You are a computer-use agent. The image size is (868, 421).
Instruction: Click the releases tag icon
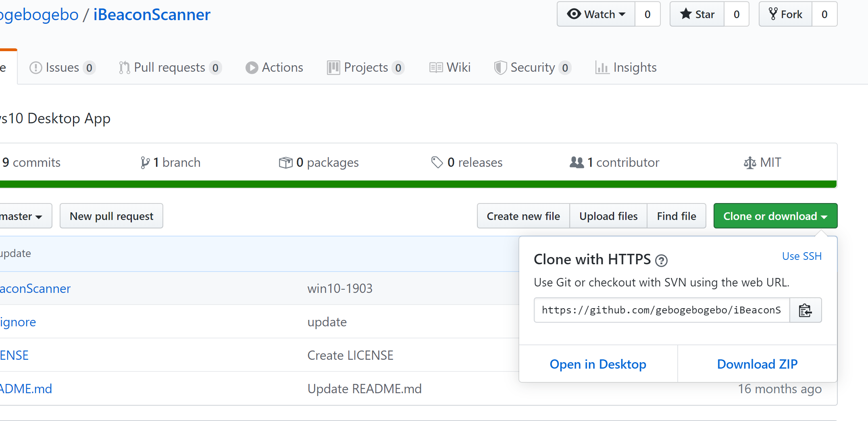[437, 162]
